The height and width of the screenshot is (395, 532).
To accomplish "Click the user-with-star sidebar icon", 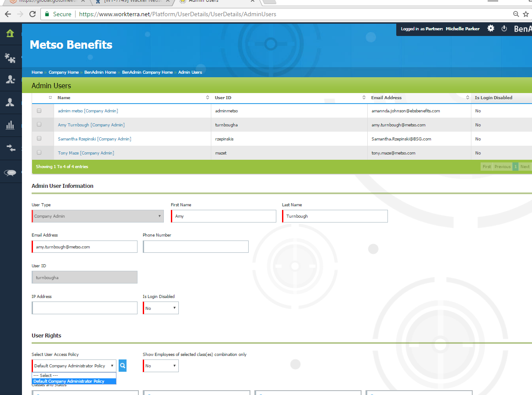I will (10, 79).
